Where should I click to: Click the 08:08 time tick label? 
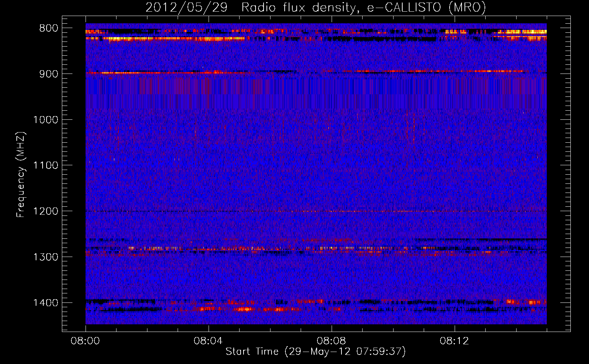click(332, 341)
